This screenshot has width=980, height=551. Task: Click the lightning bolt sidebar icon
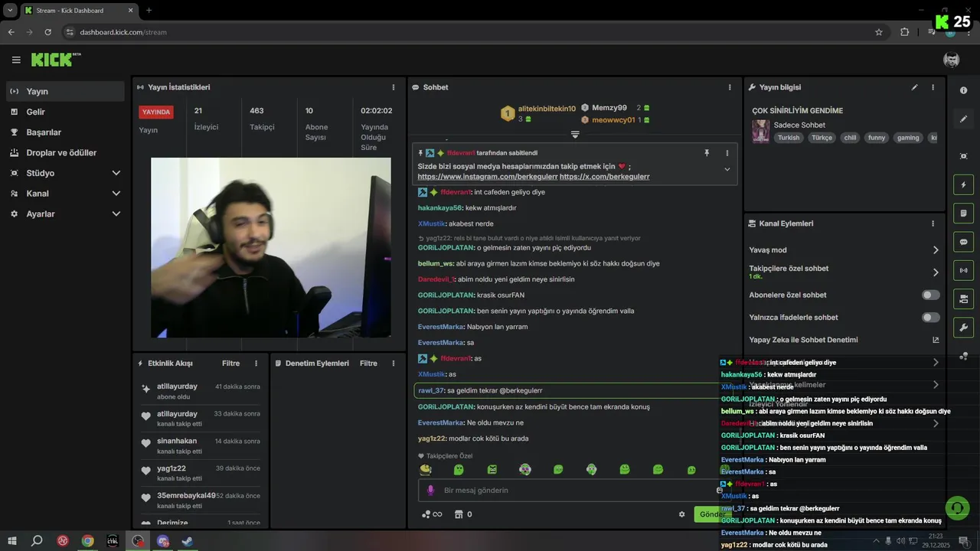click(963, 184)
